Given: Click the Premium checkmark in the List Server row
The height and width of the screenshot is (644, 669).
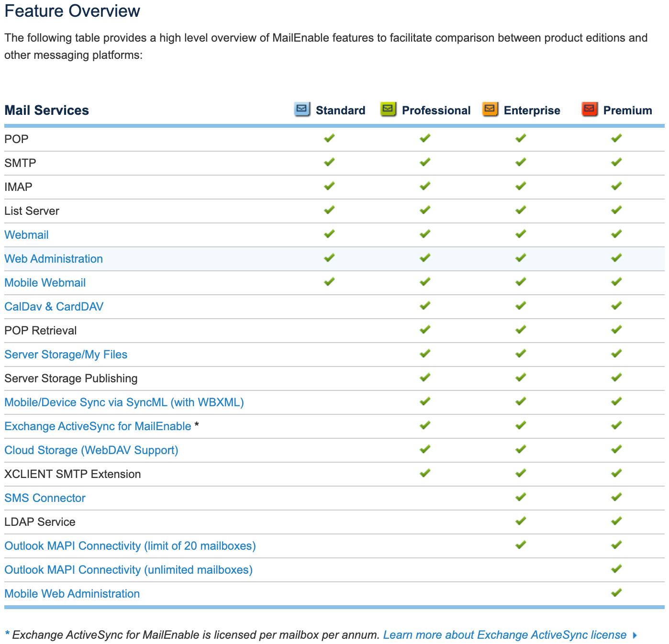Looking at the screenshot, I should pos(616,210).
